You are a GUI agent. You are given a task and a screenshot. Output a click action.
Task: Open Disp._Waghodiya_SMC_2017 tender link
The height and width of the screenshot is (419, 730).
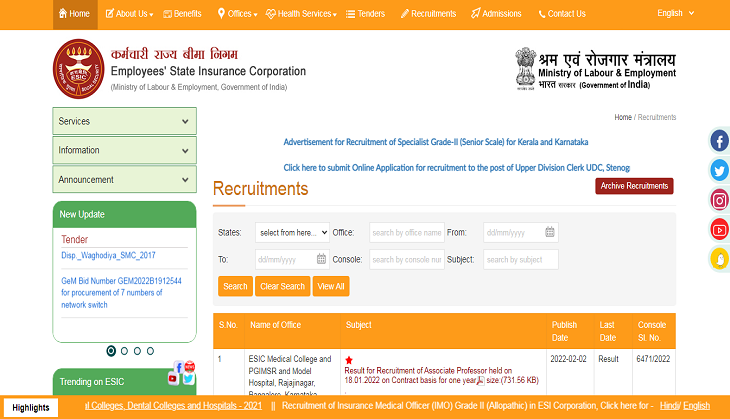(x=108, y=255)
